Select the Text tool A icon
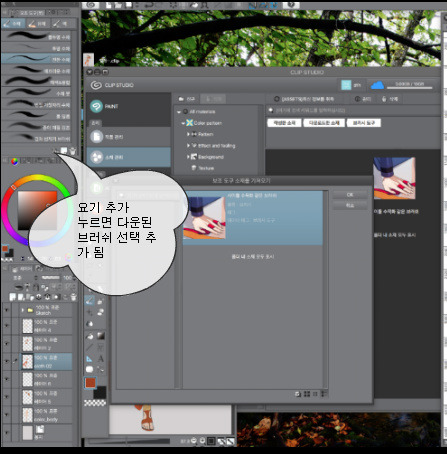Image resolution: width=447 pixels, height=454 pixels. pos(100,359)
